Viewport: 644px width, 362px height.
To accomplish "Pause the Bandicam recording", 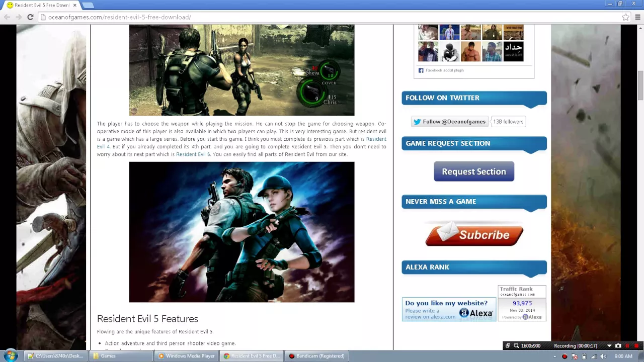I will pos(627,346).
